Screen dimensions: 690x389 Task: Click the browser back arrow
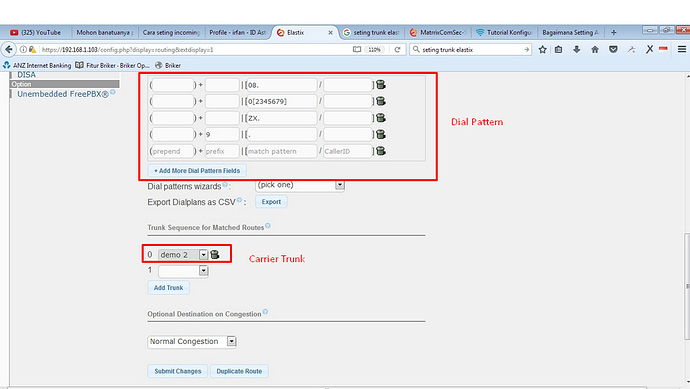coord(9,49)
